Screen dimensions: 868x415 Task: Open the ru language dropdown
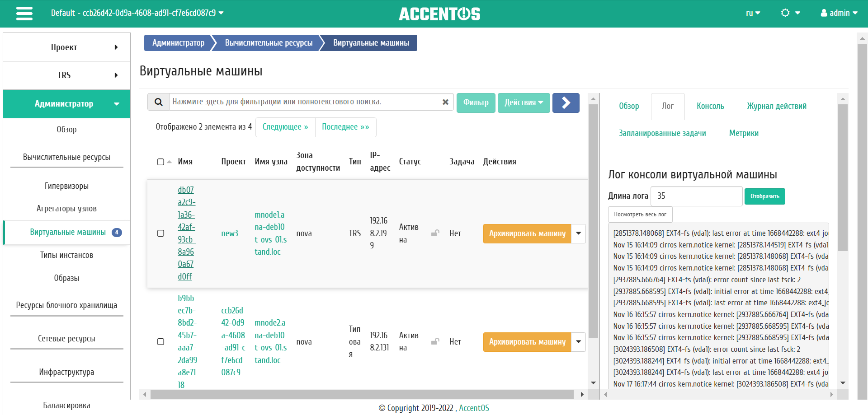click(x=753, y=13)
